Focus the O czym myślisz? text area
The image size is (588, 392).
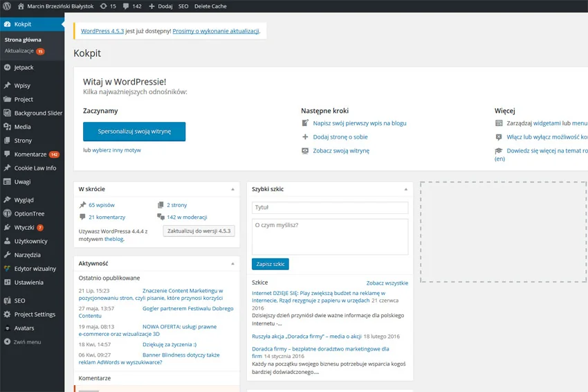click(330, 237)
